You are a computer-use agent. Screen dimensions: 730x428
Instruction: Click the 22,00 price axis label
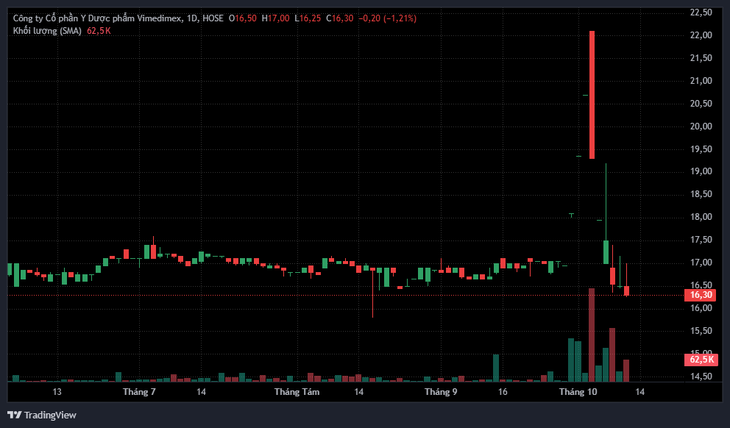tap(701, 35)
